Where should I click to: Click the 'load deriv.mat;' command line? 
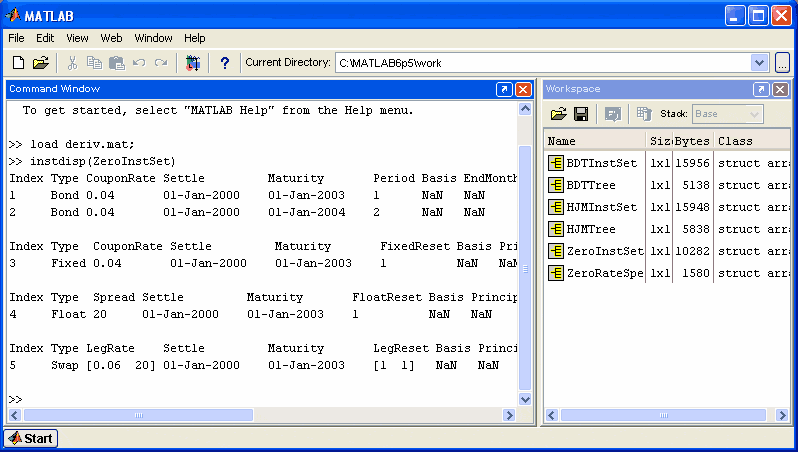click(x=82, y=144)
